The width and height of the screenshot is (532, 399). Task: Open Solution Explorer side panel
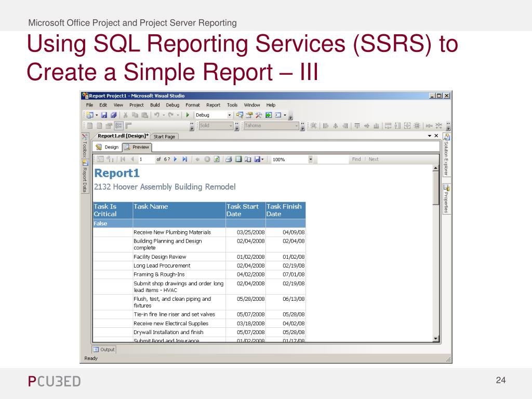point(446,155)
